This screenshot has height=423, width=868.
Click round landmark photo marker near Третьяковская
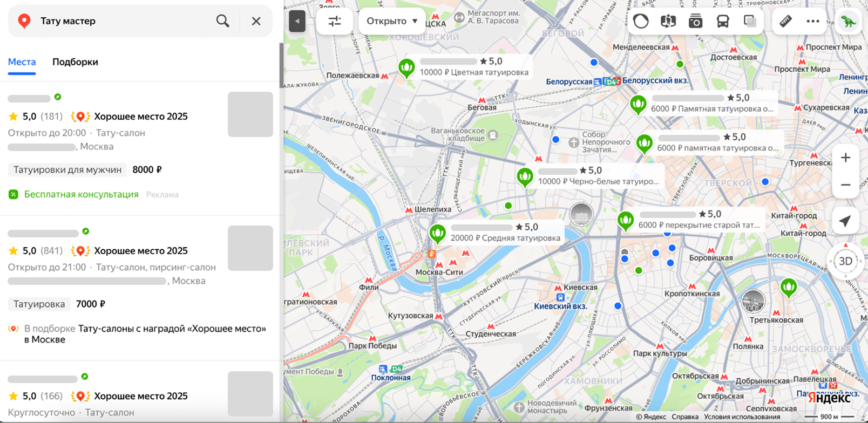[x=753, y=301]
